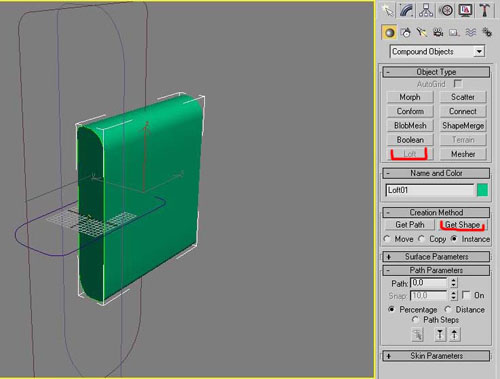Image resolution: width=500 pixels, height=379 pixels.
Task: Open the Hierarchy panel tab
Action: [426, 10]
